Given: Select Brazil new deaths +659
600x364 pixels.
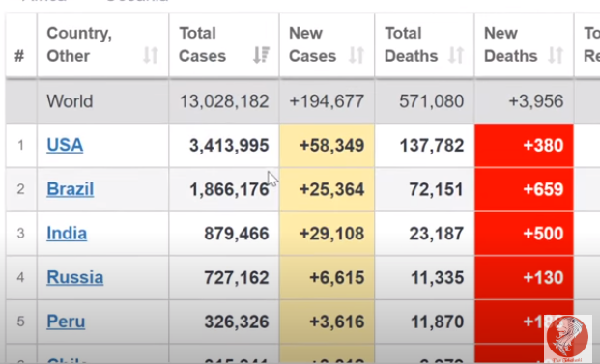Looking at the screenshot, I should click(x=543, y=189).
